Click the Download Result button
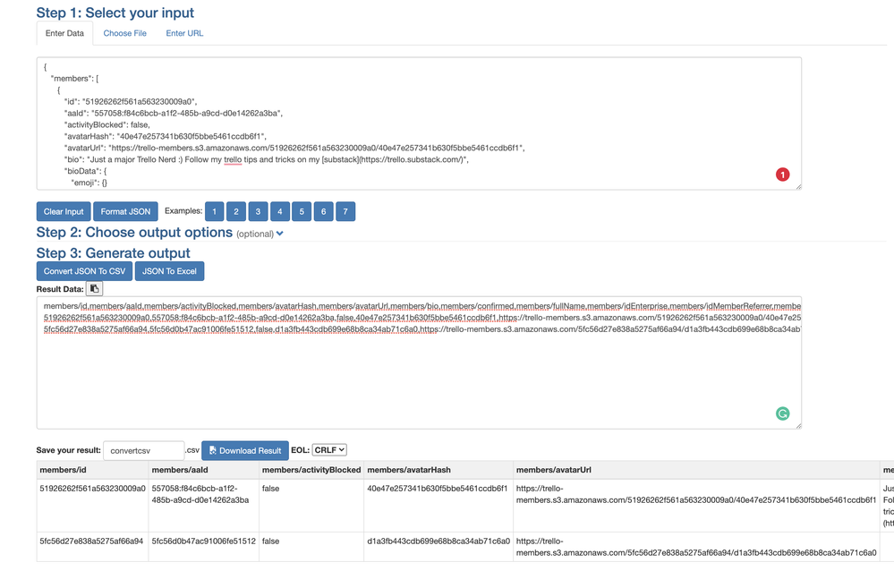This screenshot has width=894, height=588. (245, 450)
